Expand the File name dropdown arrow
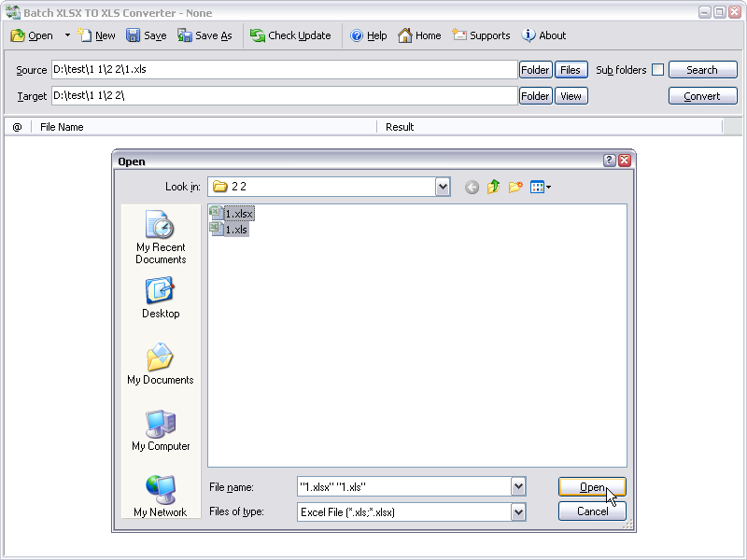Viewport: 747px width, 560px height. [518, 486]
